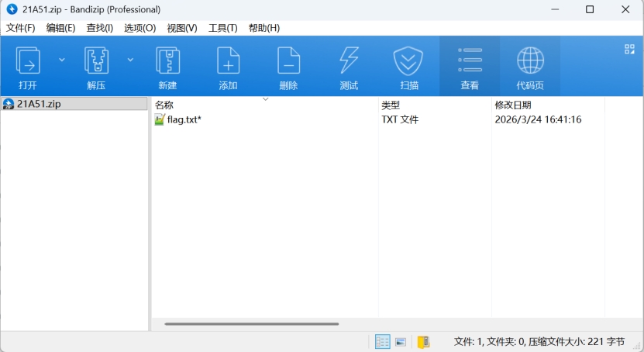Expand the Open (打开) dropdown arrow
Viewport: 644px width, 352px height.
pos(61,60)
